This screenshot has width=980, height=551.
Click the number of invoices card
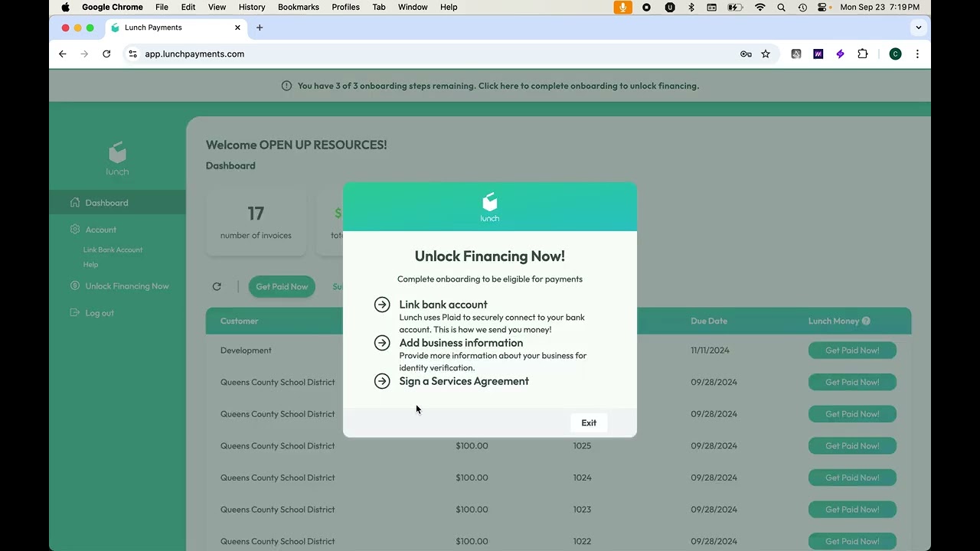[256, 222]
